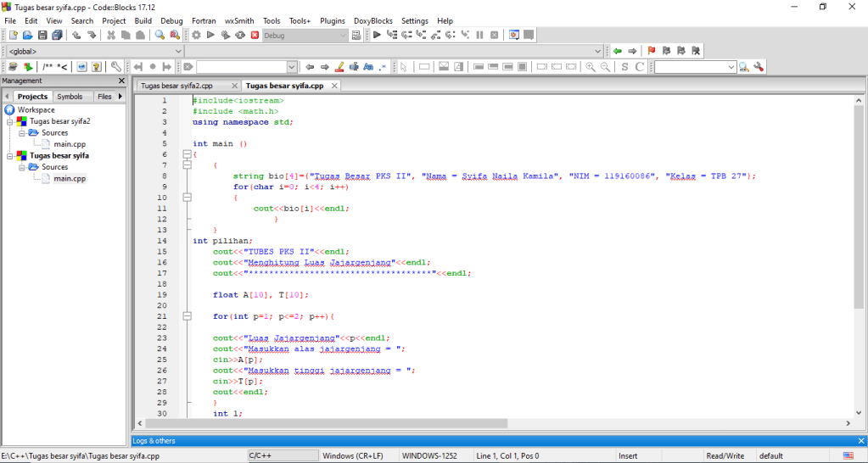Select main.cpp under Tugas besar syifa

[x=69, y=179]
